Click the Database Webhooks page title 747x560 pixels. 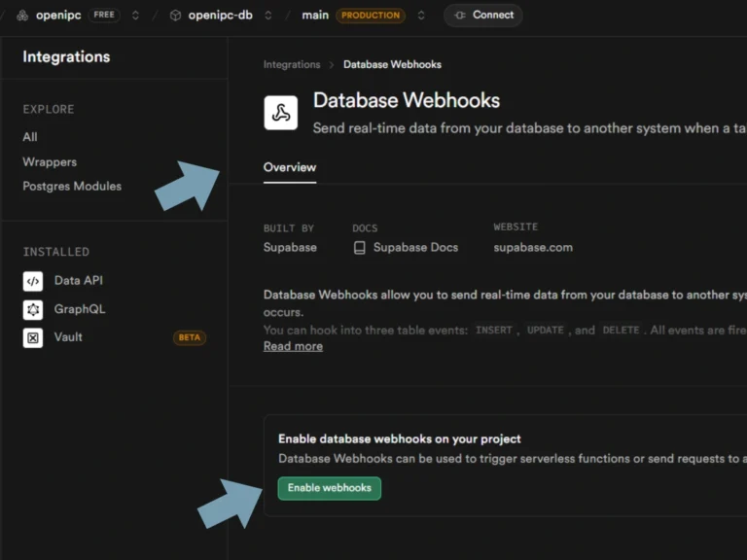(407, 100)
